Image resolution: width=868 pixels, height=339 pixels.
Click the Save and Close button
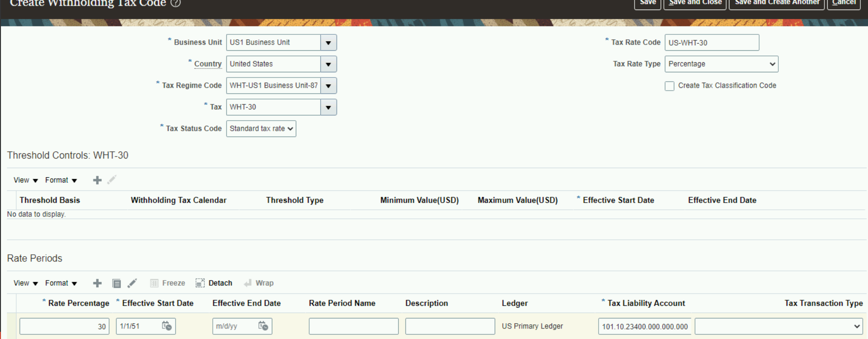point(695,3)
